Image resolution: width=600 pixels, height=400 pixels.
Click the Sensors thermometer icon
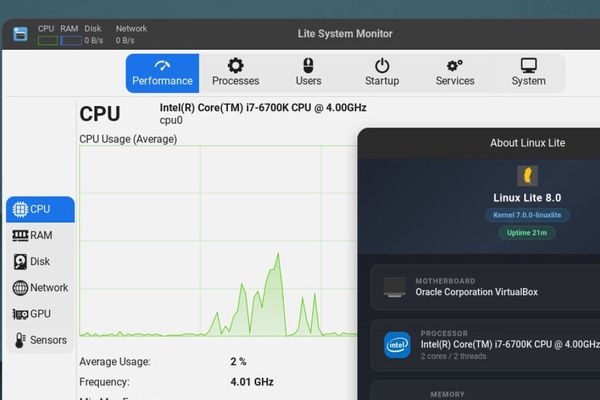point(20,340)
